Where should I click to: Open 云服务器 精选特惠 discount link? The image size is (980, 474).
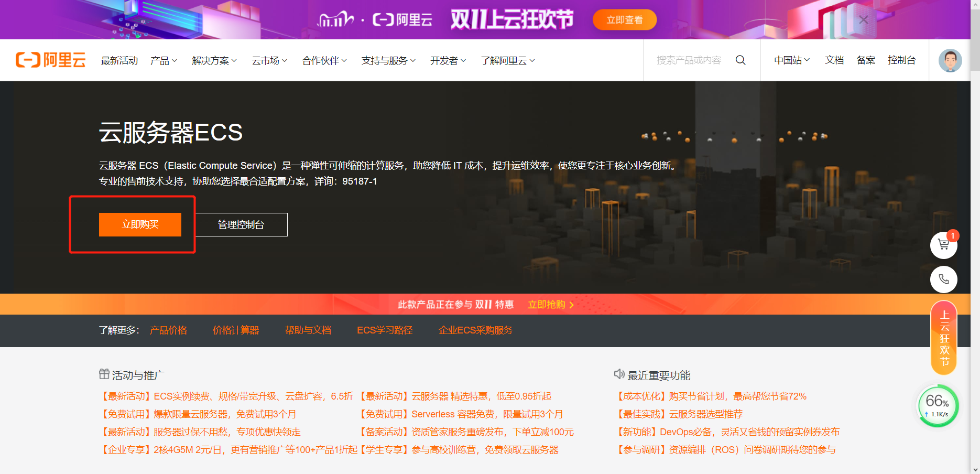click(454, 396)
